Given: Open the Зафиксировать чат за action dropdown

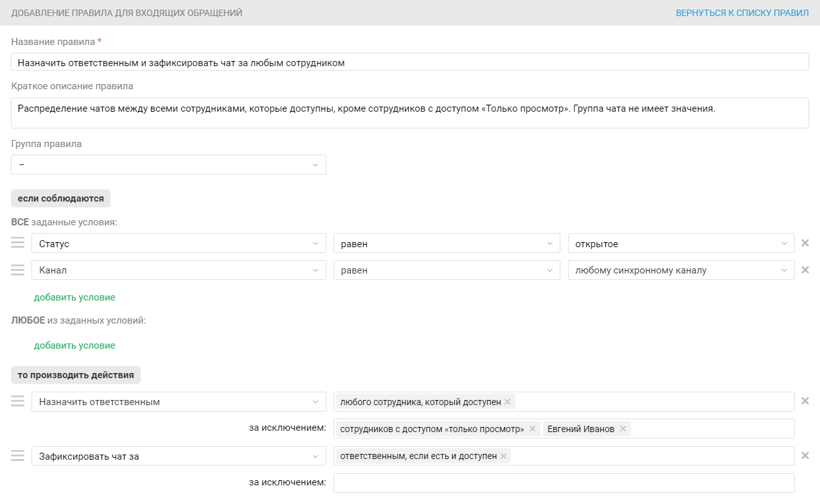Looking at the screenshot, I should (x=179, y=456).
